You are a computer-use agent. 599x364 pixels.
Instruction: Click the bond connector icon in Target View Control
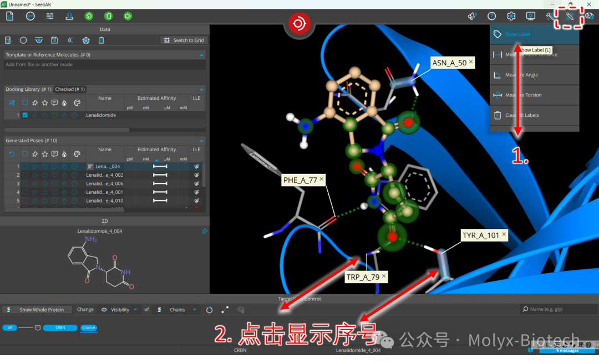pyautogui.click(x=225, y=310)
